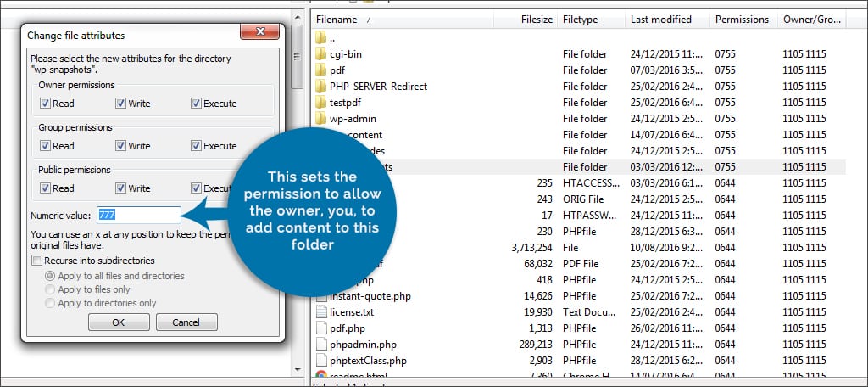The image size is (868, 387).
Task: Click the PHP-SERVER-Redirect folder name
Action: pyautogui.click(x=379, y=86)
